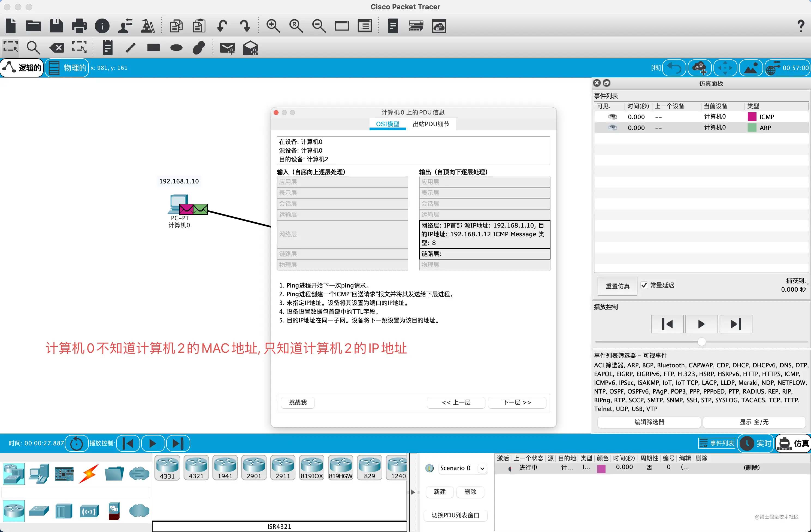Click 新建 to create a scenario
Screen dimensions: 811x532
tap(440, 492)
